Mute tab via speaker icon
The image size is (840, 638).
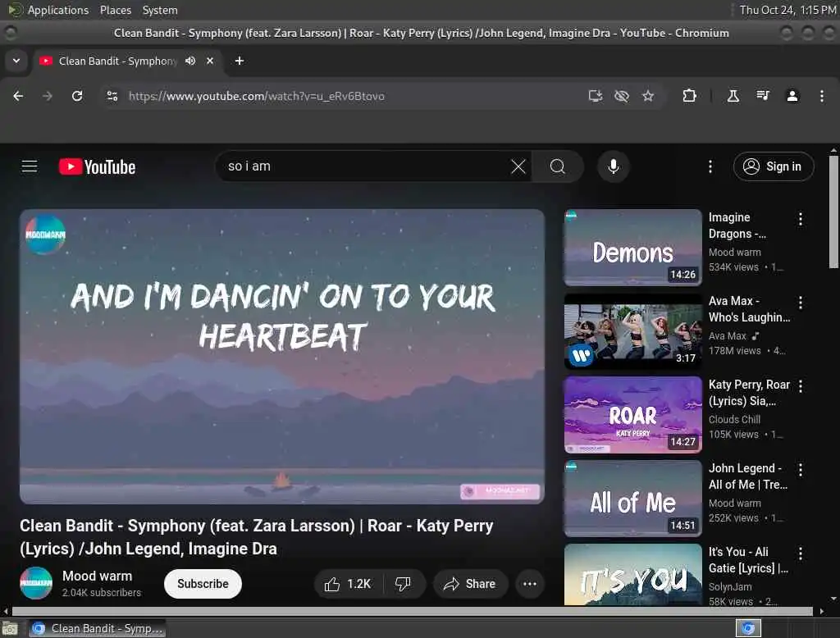pos(190,61)
